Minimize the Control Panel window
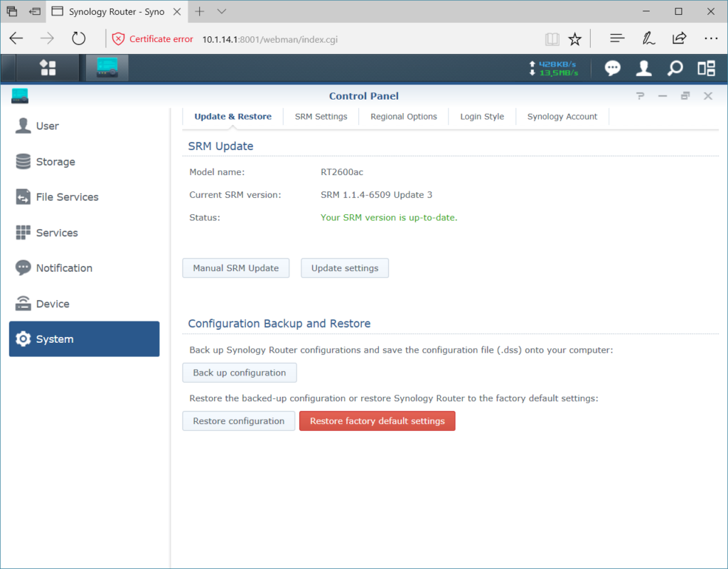Image resolution: width=728 pixels, height=569 pixels. click(663, 96)
